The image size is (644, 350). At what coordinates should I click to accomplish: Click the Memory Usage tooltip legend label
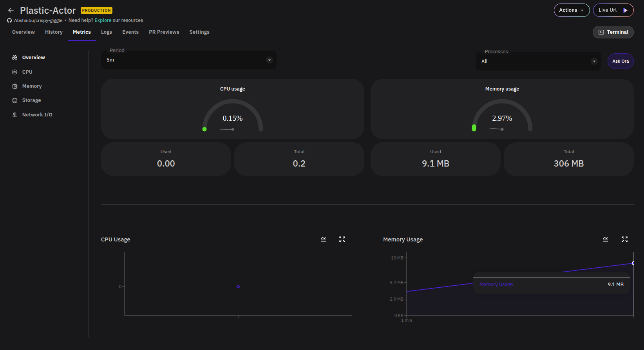click(496, 285)
